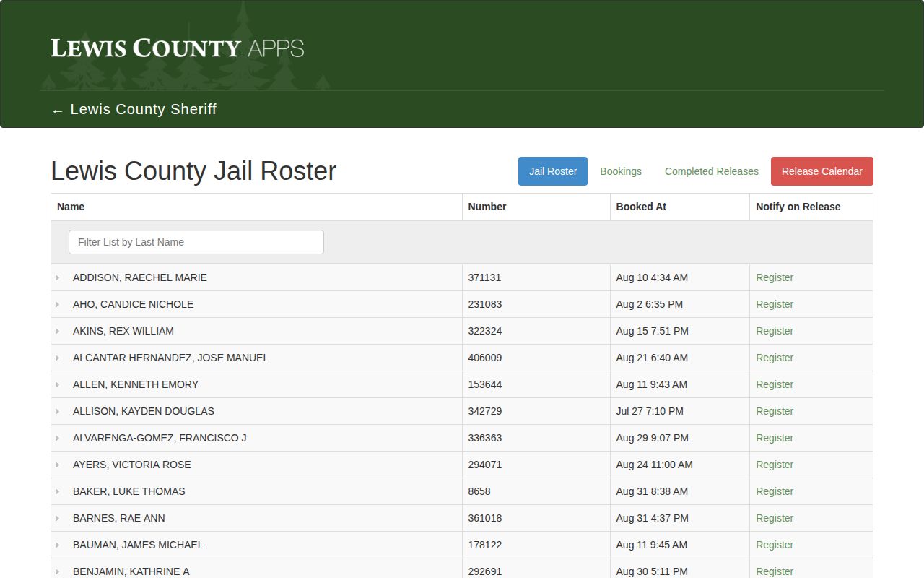Register for Allen, Kenneth Emory release notification
924x578 pixels.
[775, 384]
